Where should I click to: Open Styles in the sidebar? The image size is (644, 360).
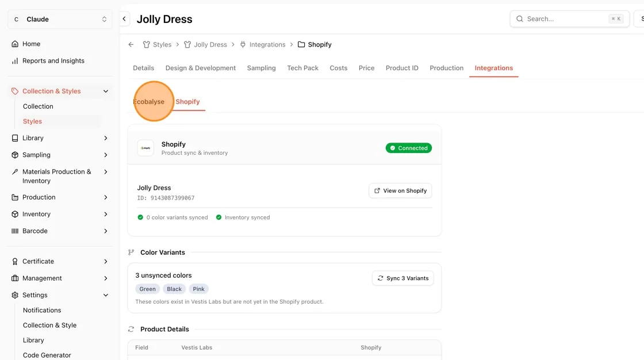coord(32,121)
